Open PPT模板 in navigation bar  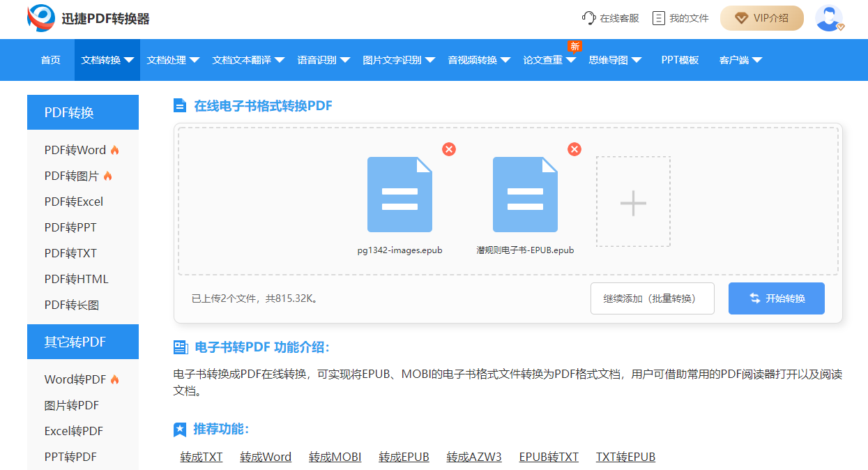click(x=680, y=60)
